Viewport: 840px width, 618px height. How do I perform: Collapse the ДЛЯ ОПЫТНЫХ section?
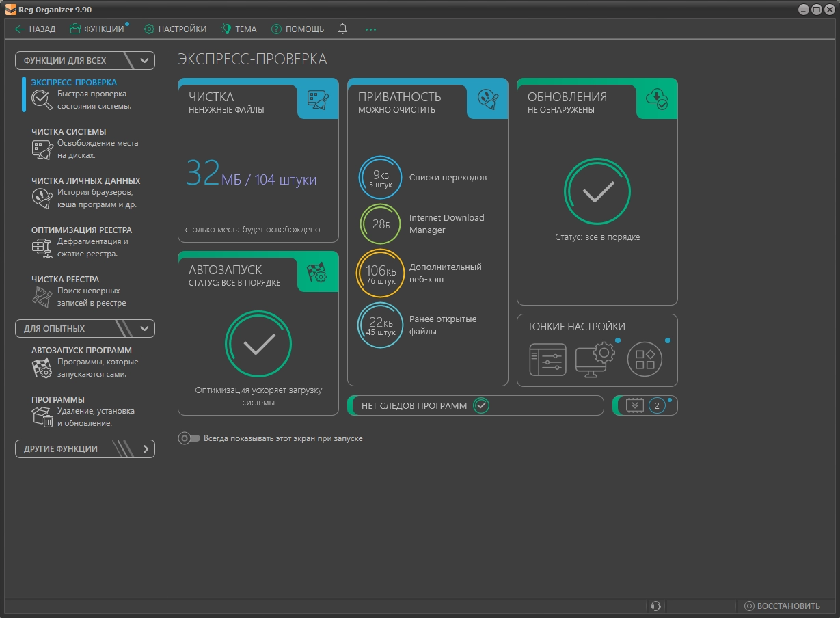pos(144,329)
